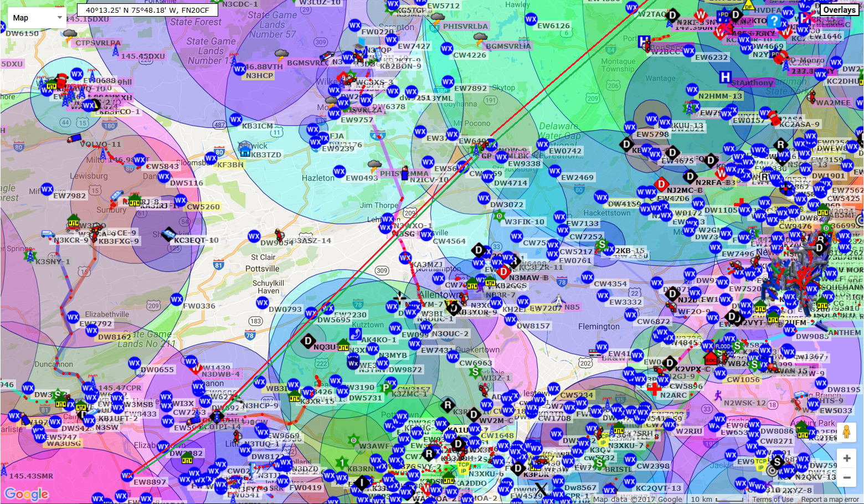Click the Report a map error link
The image size is (864, 504).
tap(830, 500)
